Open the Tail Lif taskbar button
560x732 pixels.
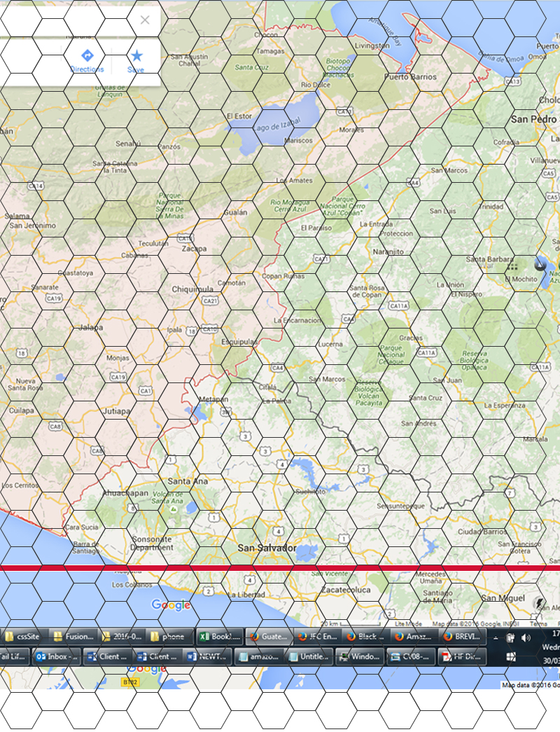tap(14, 656)
